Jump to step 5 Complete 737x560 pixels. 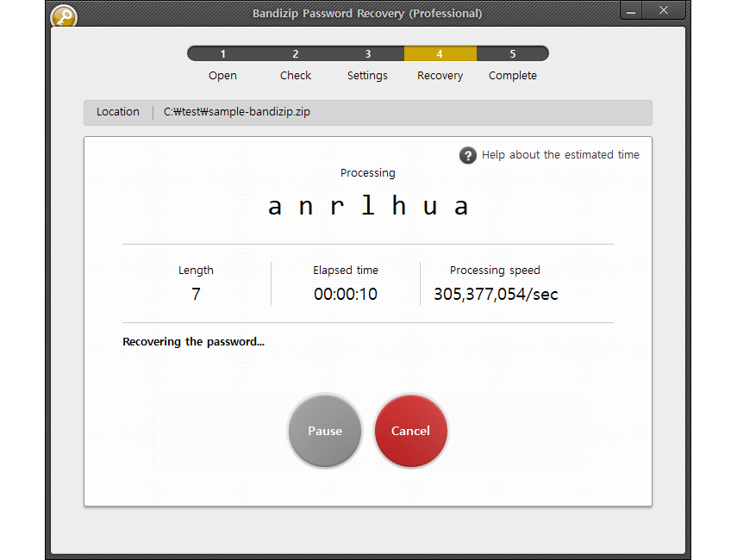click(x=512, y=54)
